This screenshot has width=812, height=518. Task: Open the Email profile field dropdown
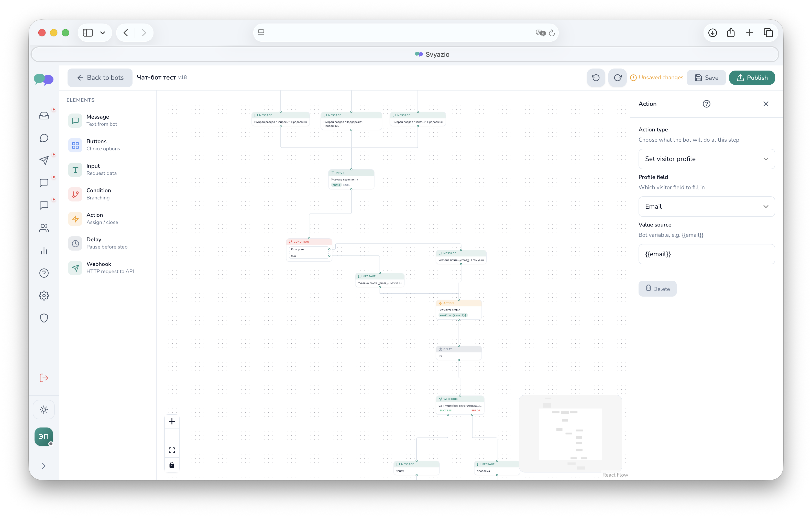coord(706,206)
